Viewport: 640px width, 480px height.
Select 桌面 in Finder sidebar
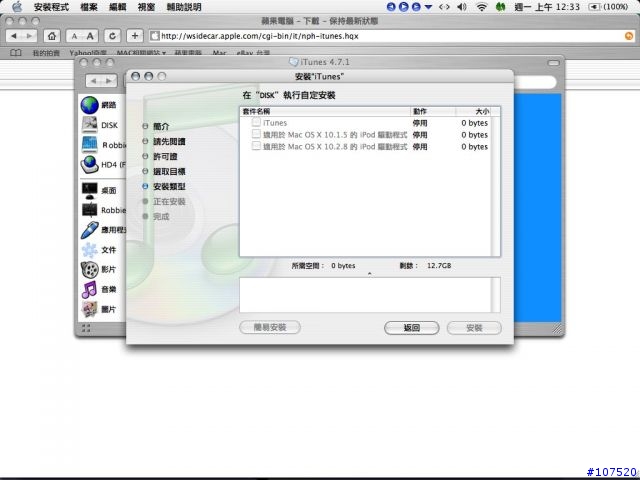(99, 190)
